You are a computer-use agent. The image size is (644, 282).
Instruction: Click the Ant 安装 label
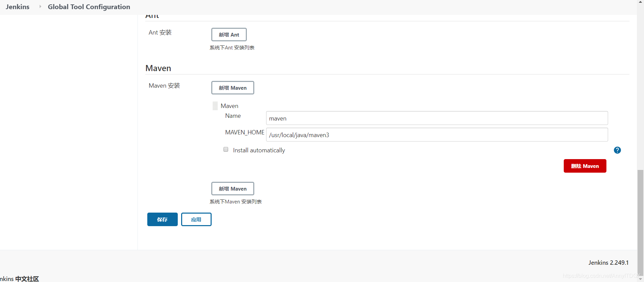160,32
